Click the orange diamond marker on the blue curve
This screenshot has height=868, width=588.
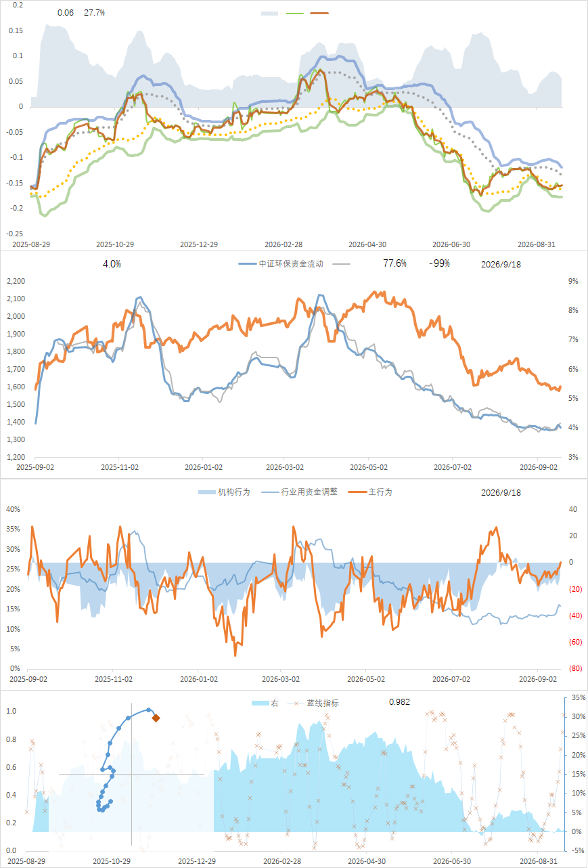click(156, 718)
